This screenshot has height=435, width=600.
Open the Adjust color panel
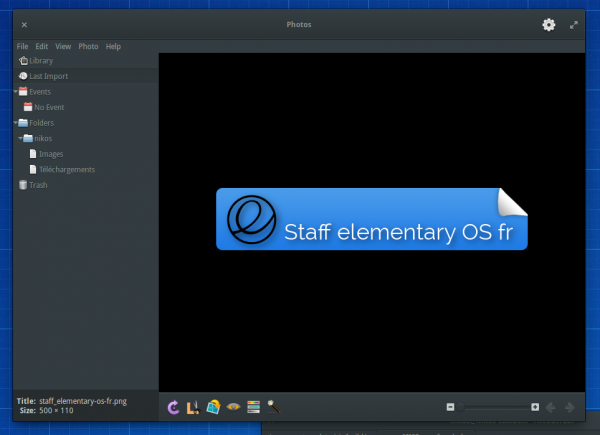(x=253, y=407)
